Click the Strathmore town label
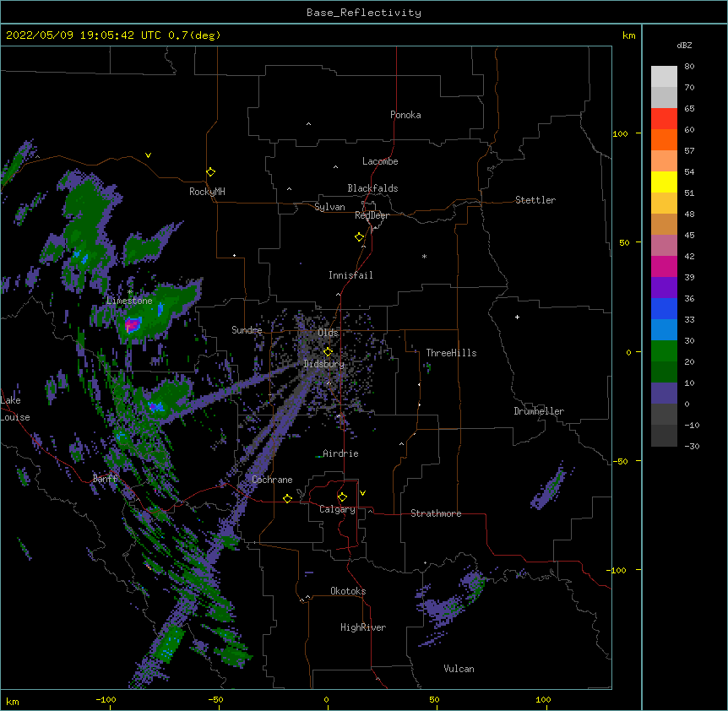The height and width of the screenshot is (711, 728). click(x=436, y=513)
